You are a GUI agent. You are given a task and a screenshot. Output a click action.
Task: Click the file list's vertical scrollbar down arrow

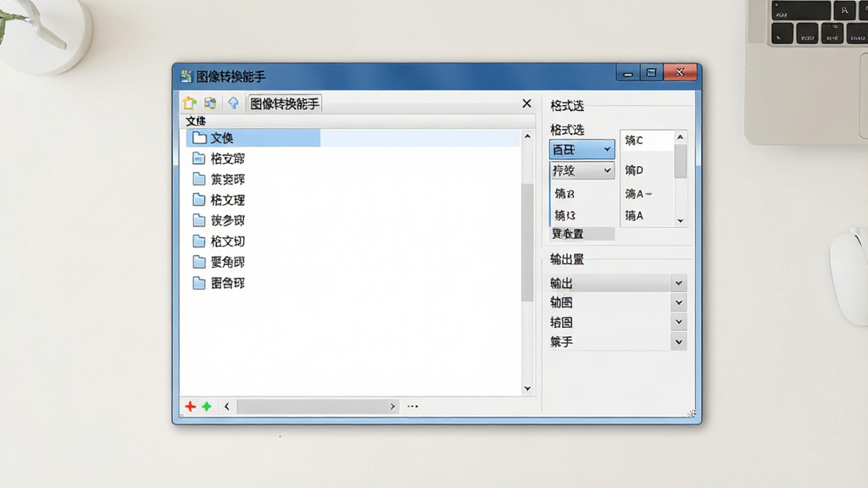(527, 388)
